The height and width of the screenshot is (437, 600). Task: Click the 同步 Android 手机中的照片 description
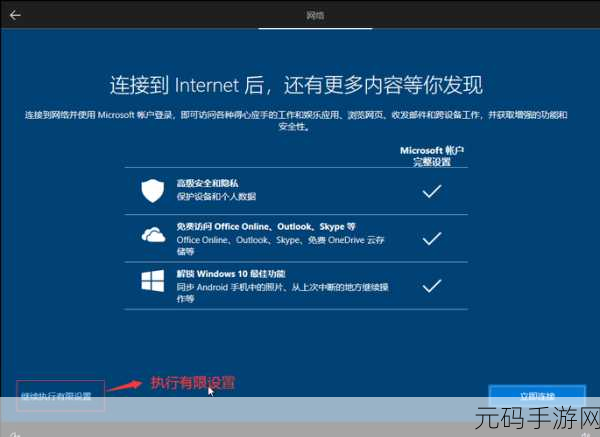pos(282,293)
